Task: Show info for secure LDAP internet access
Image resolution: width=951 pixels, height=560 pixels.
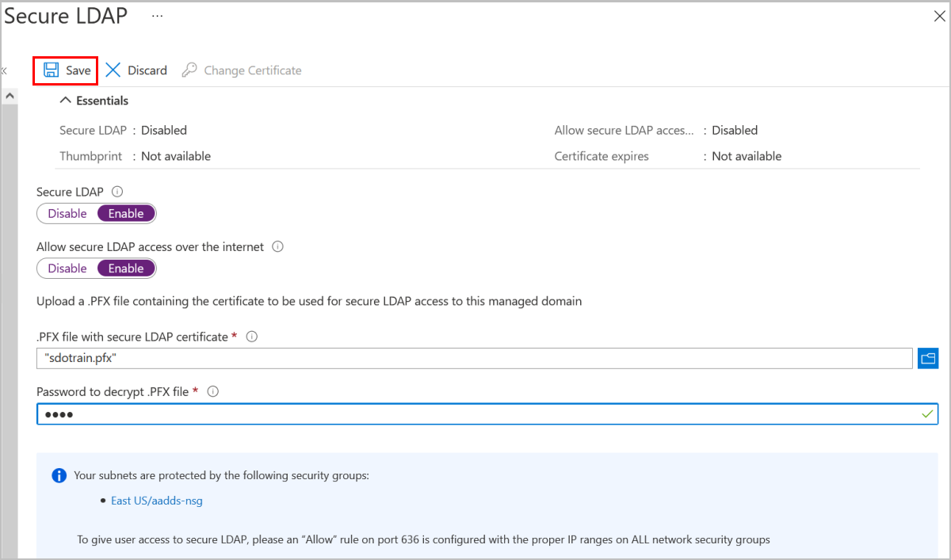Action: tap(277, 246)
